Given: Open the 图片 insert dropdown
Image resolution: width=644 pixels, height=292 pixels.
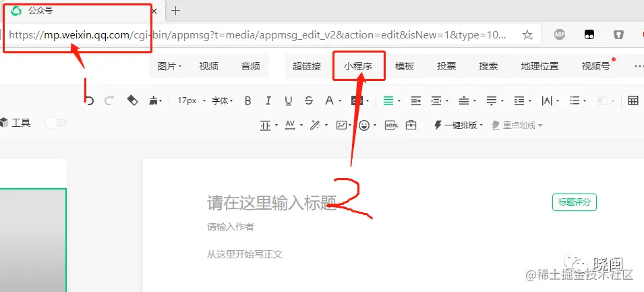Looking at the screenshot, I should click(170, 66).
